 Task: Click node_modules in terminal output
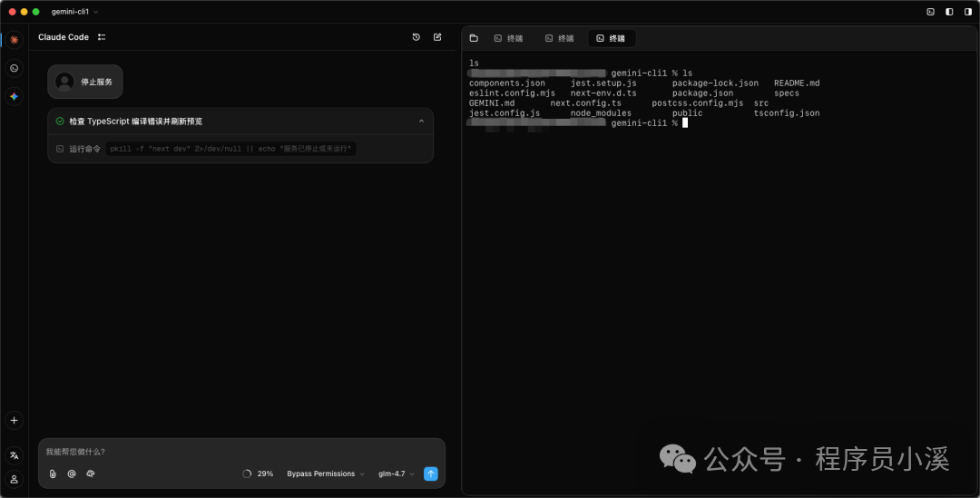[x=601, y=113]
